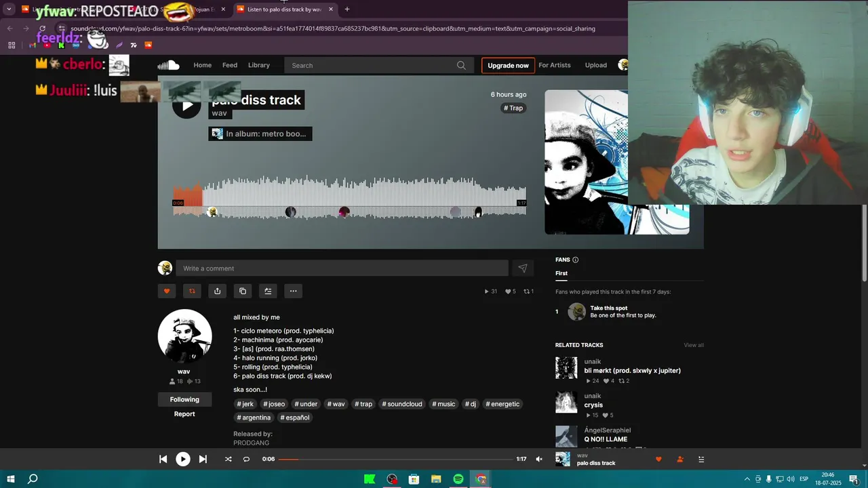The height and width of the screenshot is (488, 868).
Task: Toggle the repost button under the comment box
Action: [192, 291]
